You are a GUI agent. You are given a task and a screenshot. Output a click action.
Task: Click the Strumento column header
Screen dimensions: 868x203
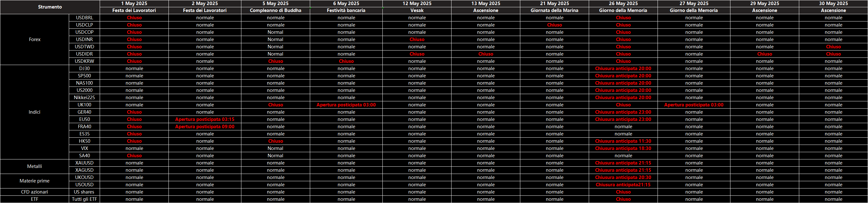coord(50,7)
